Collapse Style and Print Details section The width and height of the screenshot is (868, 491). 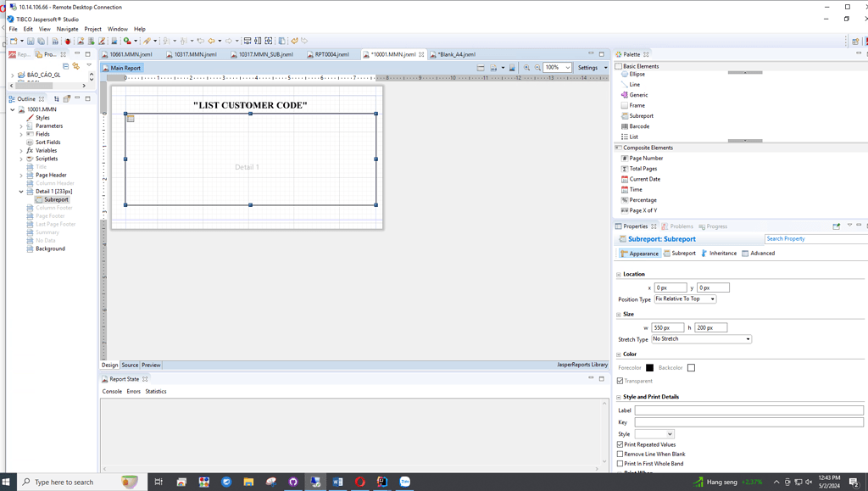coord(618,397)
